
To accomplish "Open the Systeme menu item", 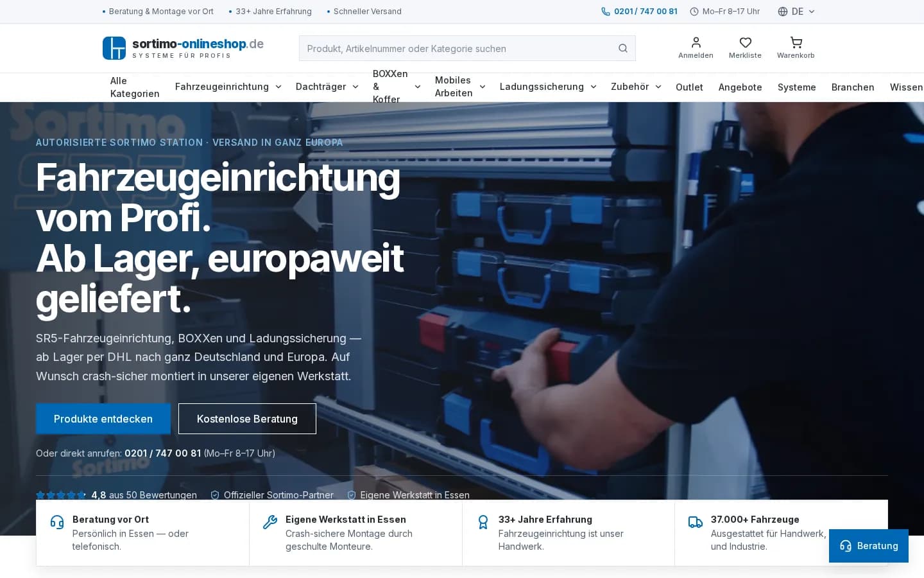I will (x=797, y=87).
